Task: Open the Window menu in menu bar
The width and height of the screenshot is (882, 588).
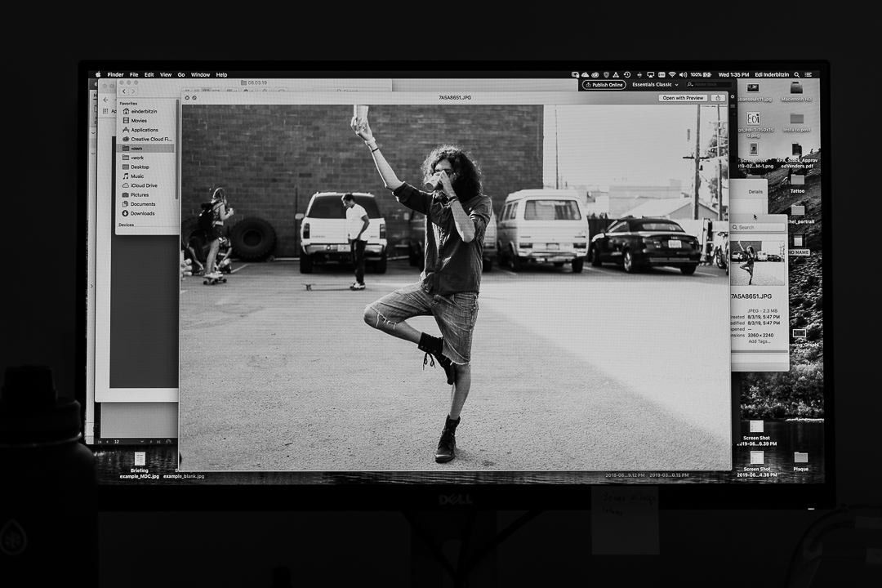Action: pyautogui.click(x=200, y=74)
